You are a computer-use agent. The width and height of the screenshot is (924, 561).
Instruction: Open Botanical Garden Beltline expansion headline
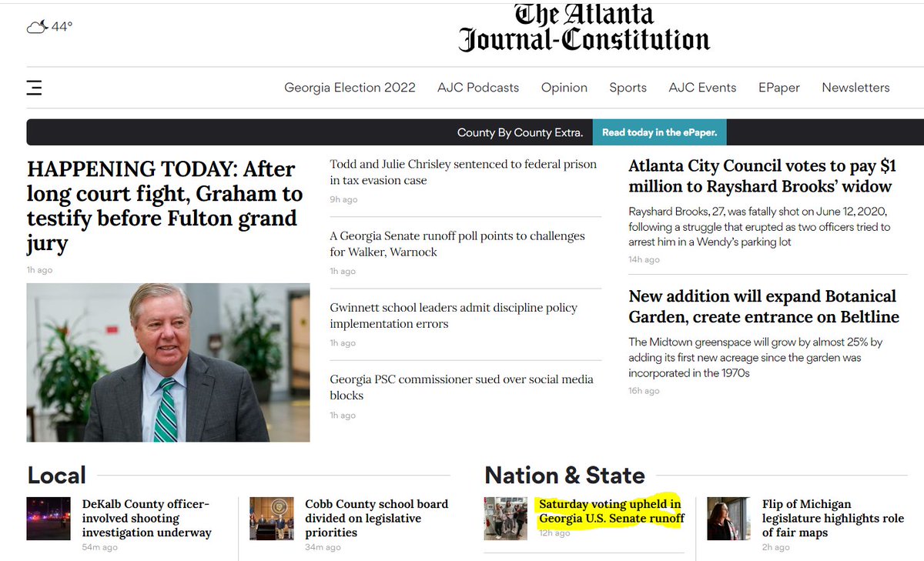[x=764, y=306]
